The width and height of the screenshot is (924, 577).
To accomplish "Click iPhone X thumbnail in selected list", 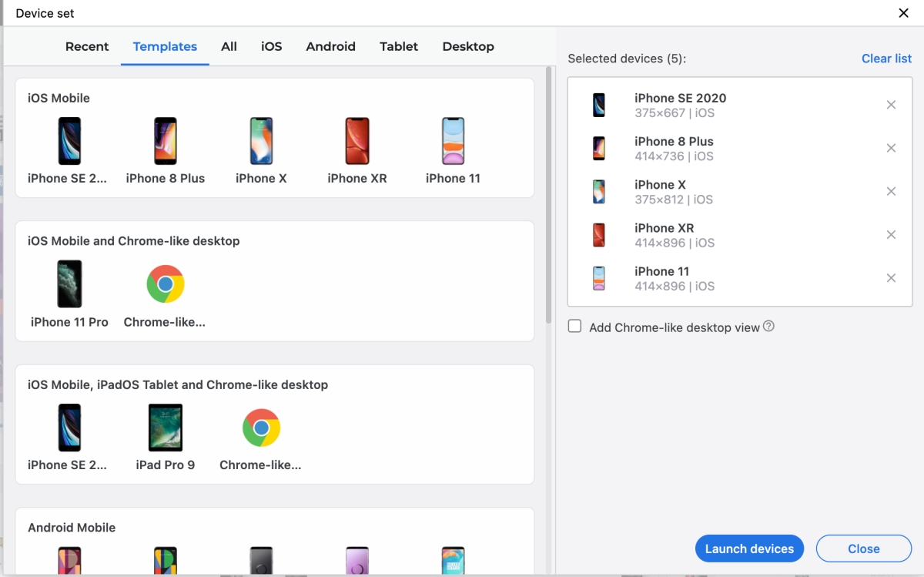I will pyautogui.click(x=599, y=192).
